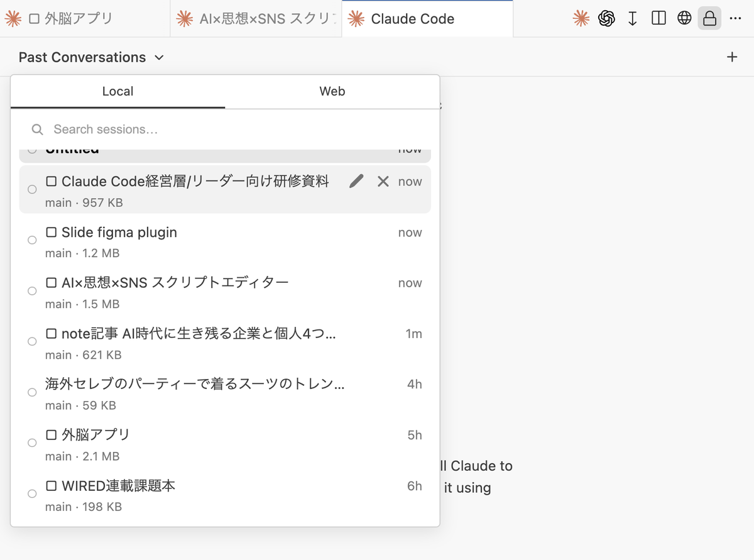Image resolution: width=754 pixels, height=560 pixels.
Task: Focus the Search sessions input field
Action: pos(225,129)
